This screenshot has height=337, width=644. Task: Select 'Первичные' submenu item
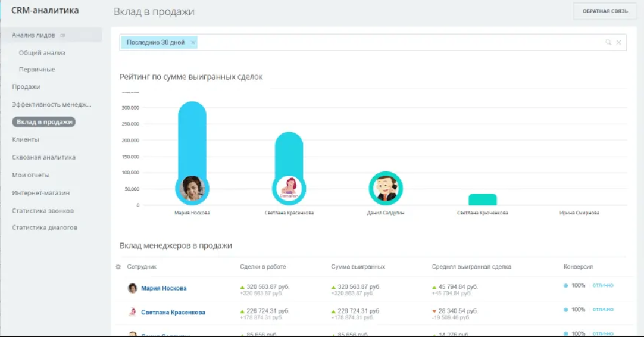tap(37, 70)
